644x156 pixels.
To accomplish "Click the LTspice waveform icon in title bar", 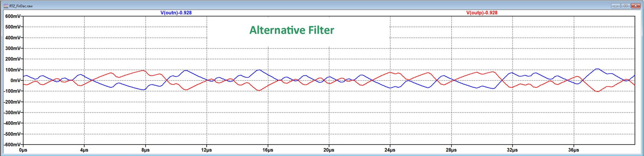I will (x=6, y=6).
